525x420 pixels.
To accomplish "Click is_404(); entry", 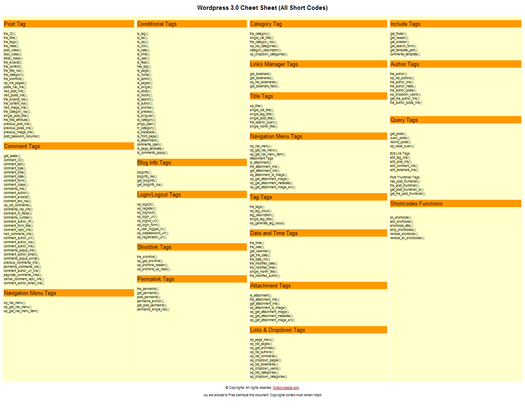I will point(143,46).
